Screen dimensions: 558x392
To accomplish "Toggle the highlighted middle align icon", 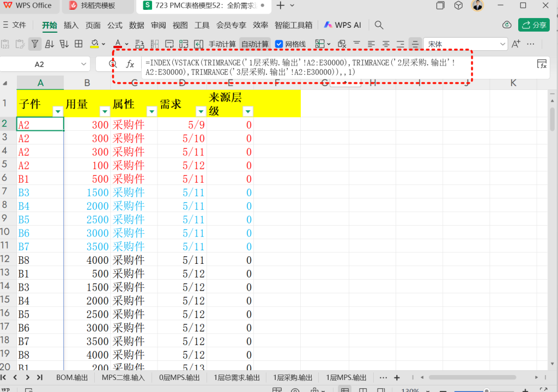I will pos(415,44).
